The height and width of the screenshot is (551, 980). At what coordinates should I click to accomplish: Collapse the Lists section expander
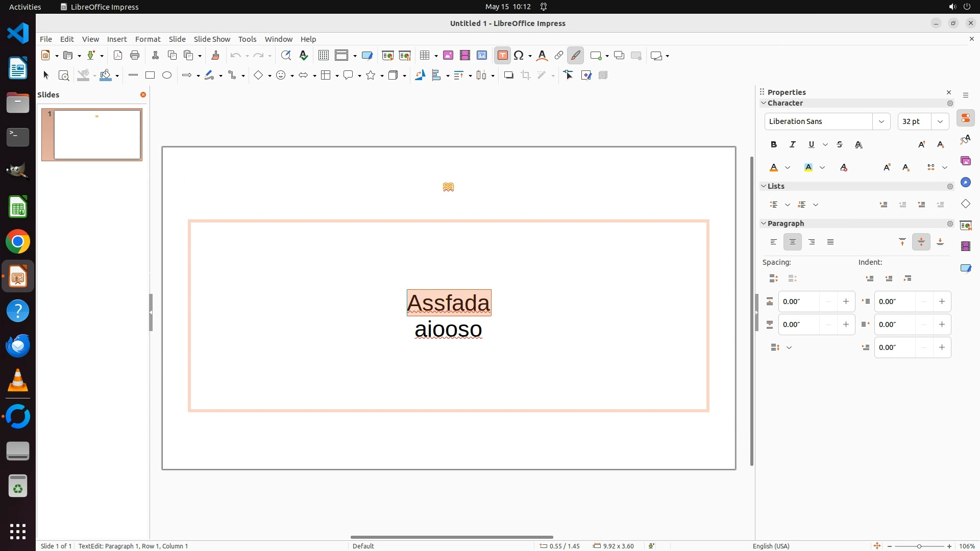764,186
